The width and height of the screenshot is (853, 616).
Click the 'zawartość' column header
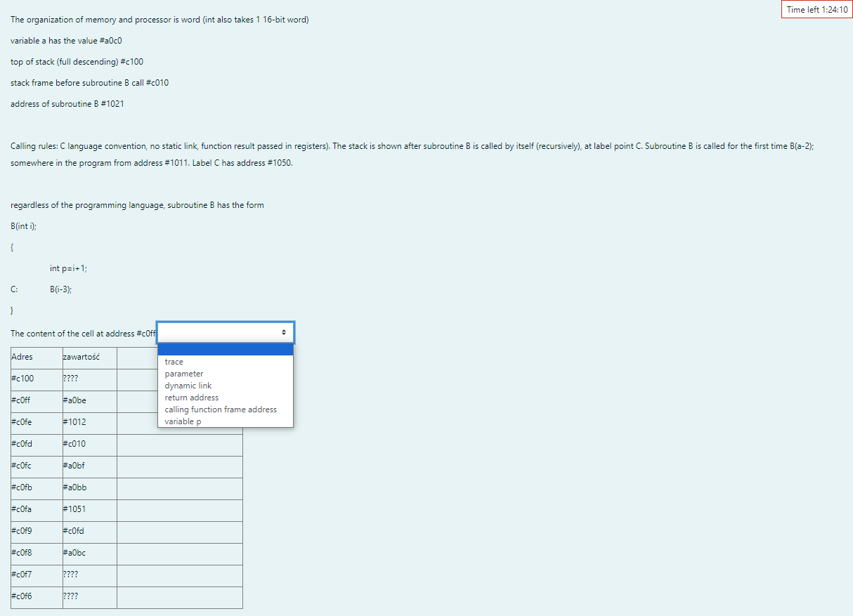89,357
